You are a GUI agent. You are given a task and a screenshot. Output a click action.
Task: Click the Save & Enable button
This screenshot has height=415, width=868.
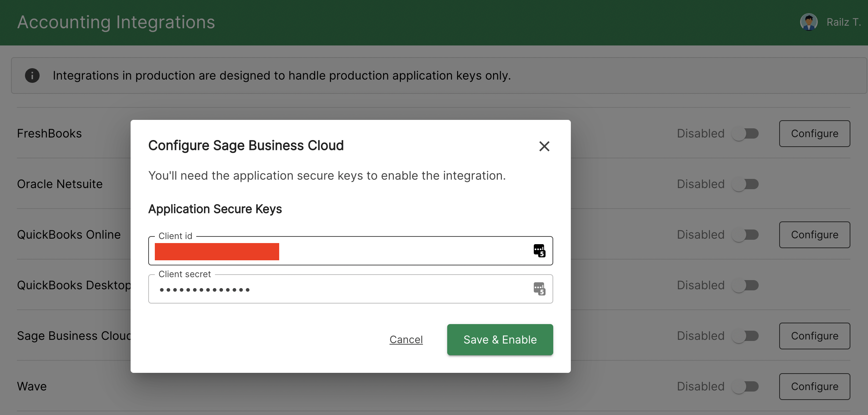coord(500,339)
